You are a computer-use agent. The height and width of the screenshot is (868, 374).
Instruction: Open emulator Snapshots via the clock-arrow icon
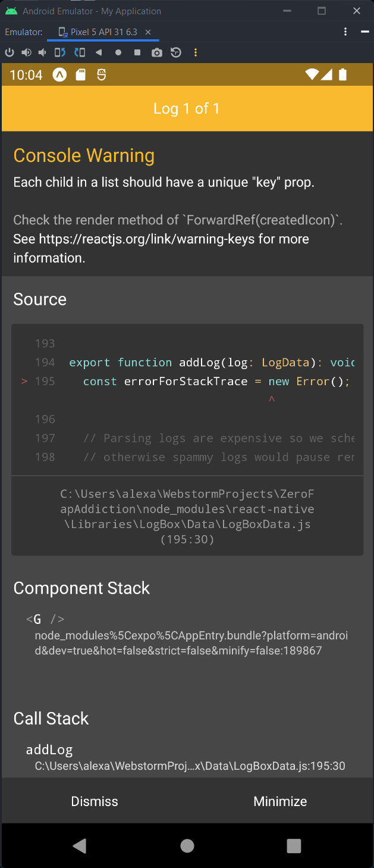coord(175,52)
